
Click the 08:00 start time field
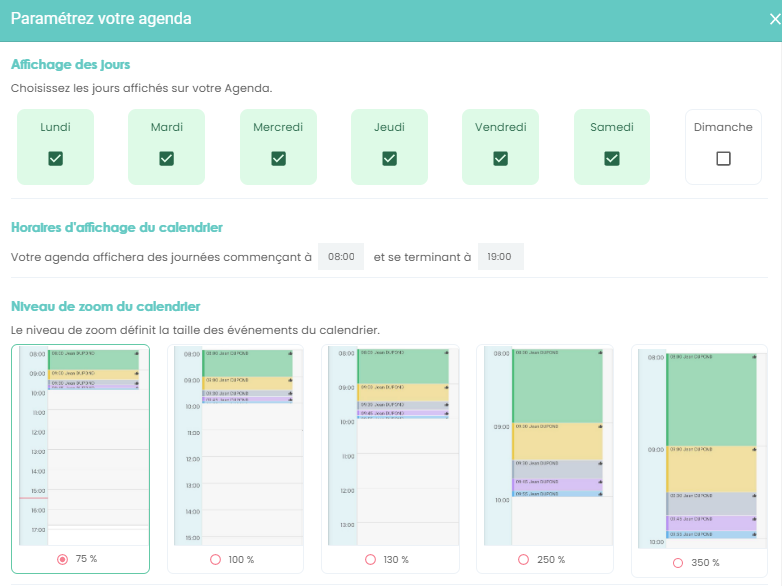341,257
